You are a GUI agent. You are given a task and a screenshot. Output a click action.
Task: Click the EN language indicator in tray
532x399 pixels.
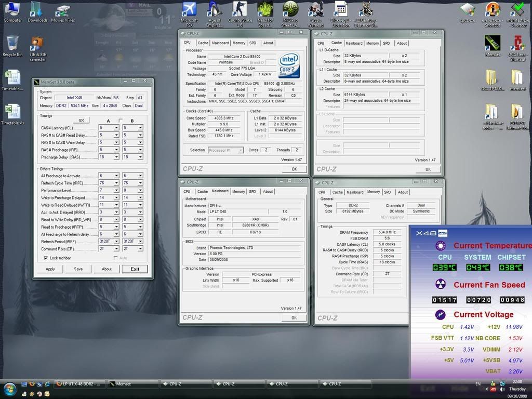tap(478, 384)
